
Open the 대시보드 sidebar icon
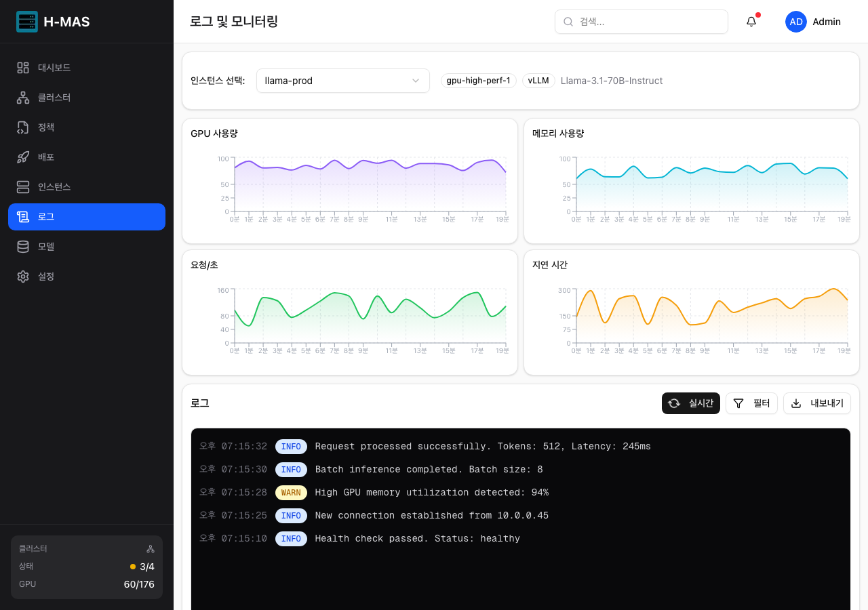click(x=22, y=67)
